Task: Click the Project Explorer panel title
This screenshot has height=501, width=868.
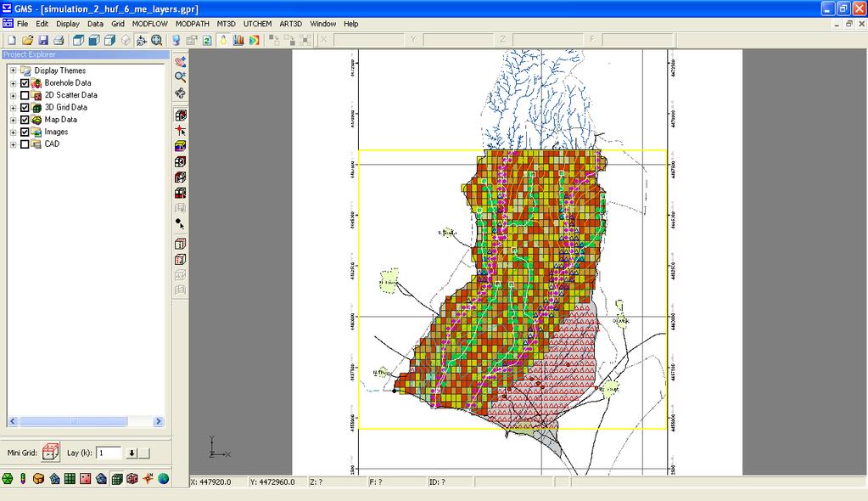Action: 86,54
